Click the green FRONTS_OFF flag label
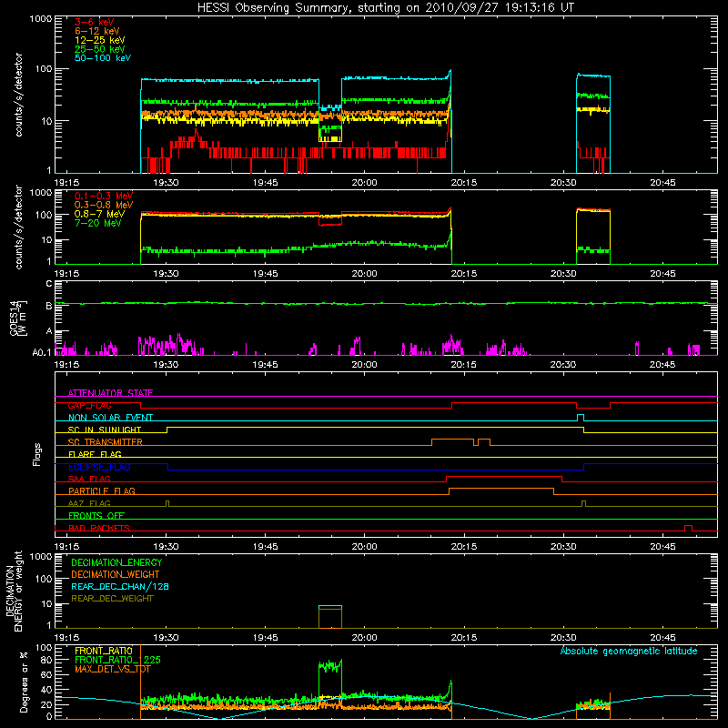Screen dimensions: 728x728 tap(96, 515)
